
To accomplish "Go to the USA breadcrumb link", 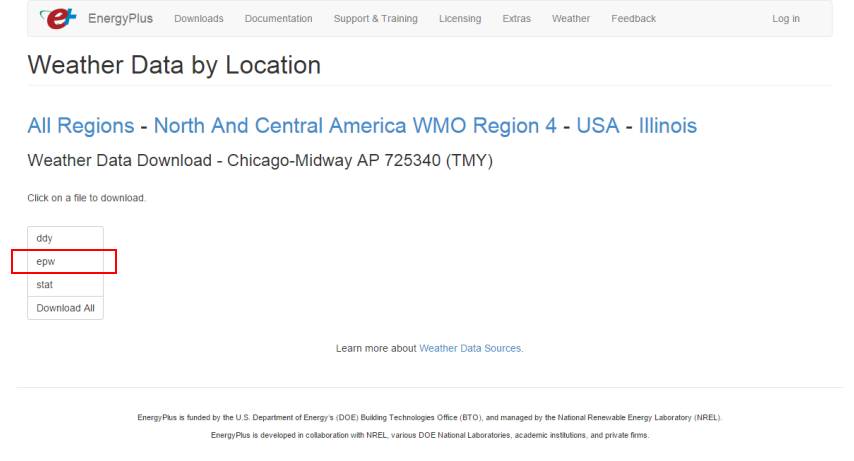I will pyautogui.click(x=597, y=126).
